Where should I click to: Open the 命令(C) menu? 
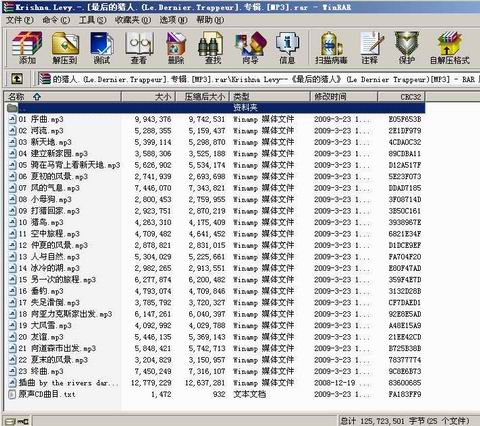[x=56, y=20]
